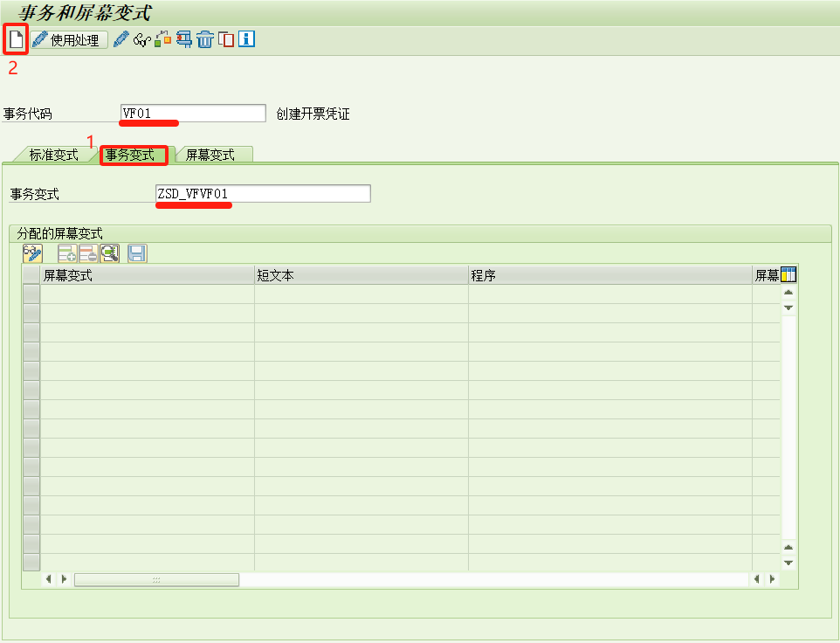Click the 短文本 column header
The width and height of the screenshot is (840, 643).
(x=361, y=275)
